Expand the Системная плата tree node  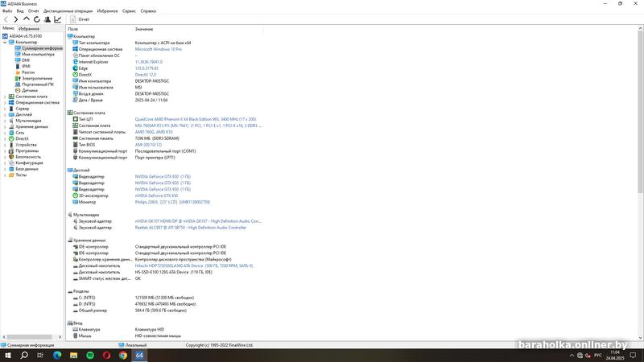coord(5,97)
